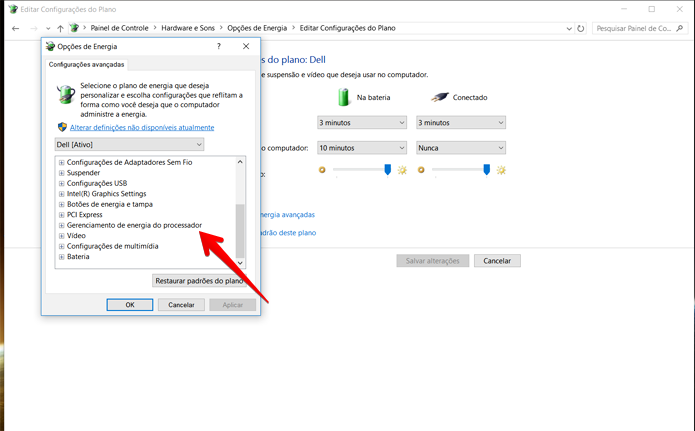Open Painel de Controle breadcrumb
Viewport: 695px width, 431px height.
click(x=119, y=28)
